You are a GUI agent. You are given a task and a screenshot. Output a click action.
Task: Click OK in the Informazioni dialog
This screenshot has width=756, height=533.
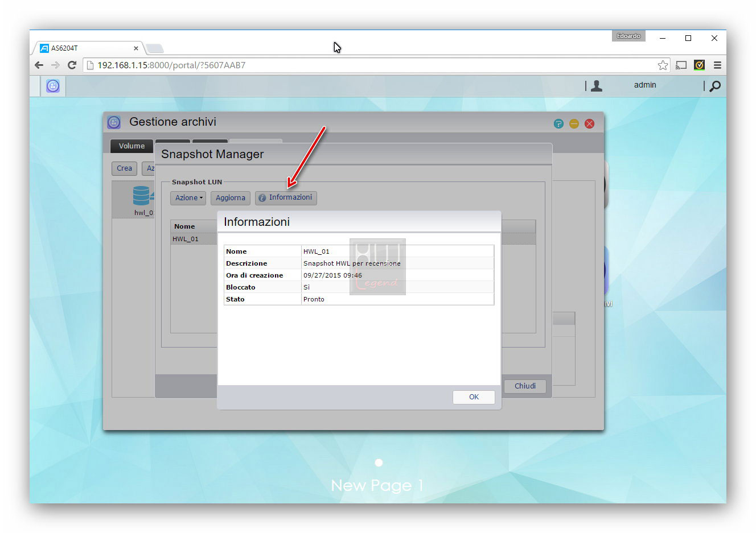[x=474, y=397]
